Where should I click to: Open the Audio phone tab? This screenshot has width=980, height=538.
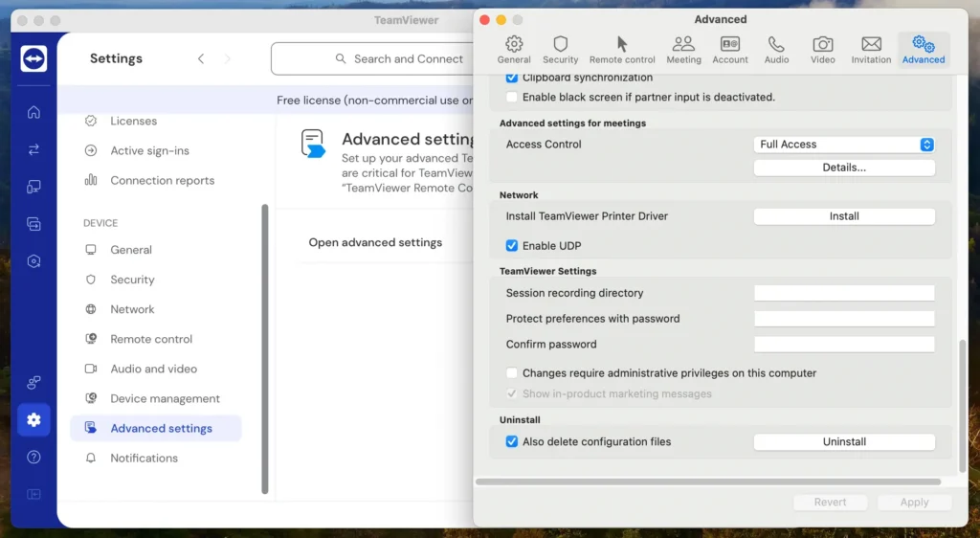776,50
